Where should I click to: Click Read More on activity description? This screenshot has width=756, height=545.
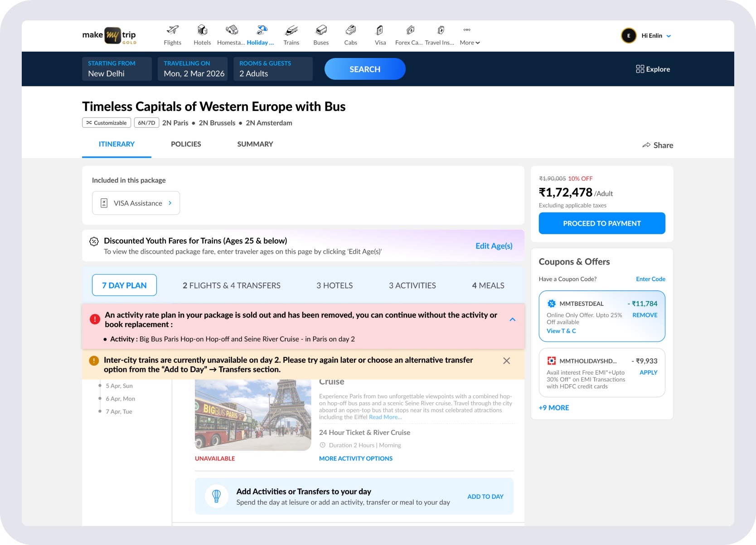pos(385,417)
